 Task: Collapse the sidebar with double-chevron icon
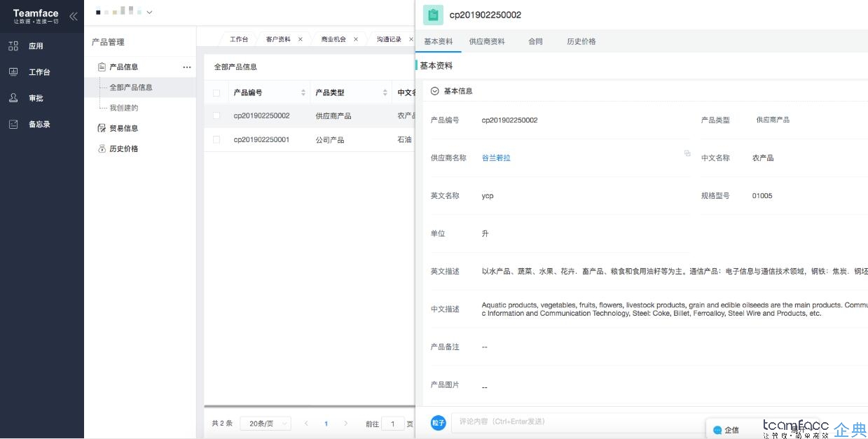coord(73,16)
